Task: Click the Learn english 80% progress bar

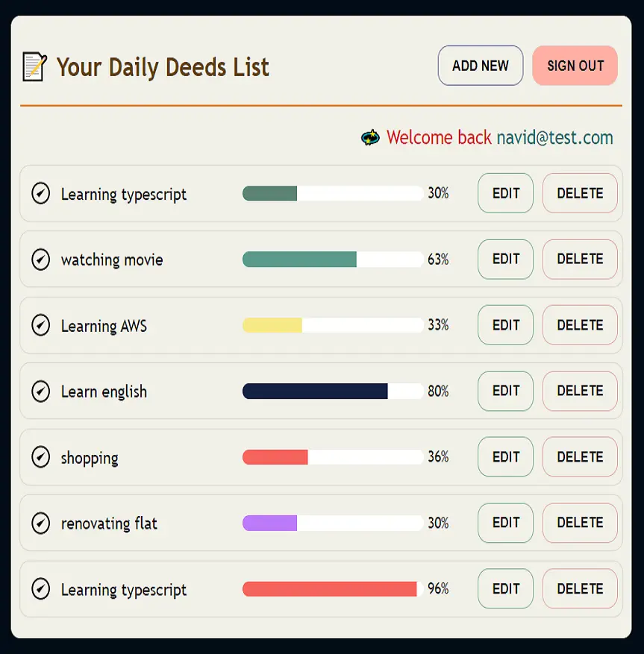Action: tap(333, 392)
